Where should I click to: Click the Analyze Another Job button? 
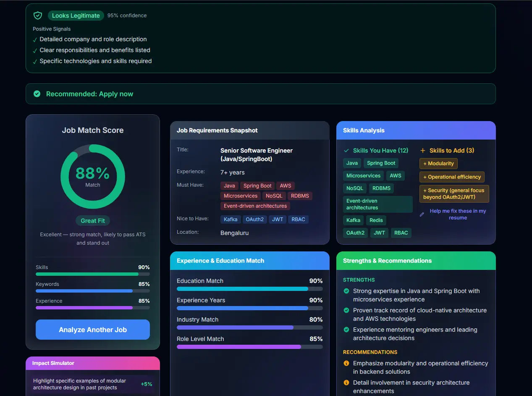92,330
